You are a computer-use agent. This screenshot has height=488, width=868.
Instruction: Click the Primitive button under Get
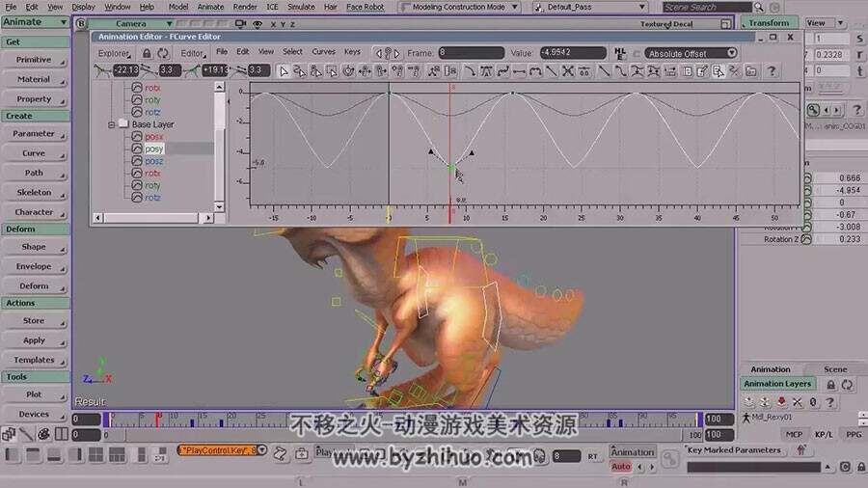(x=35, y=59)
